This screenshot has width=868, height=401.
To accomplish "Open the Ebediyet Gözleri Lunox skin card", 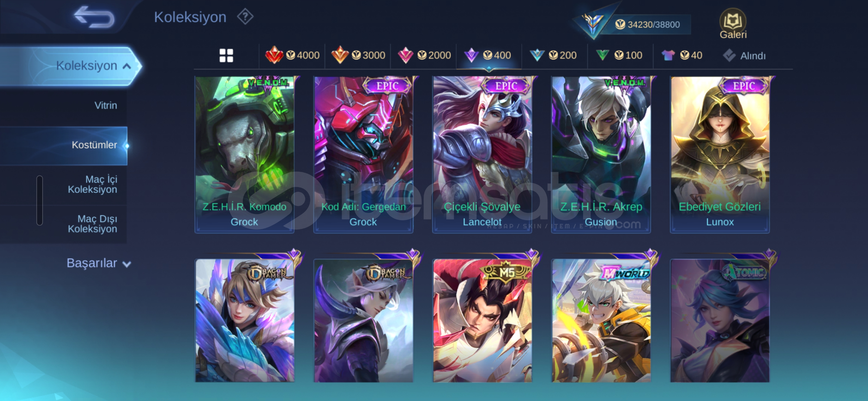I will (720, 155).
